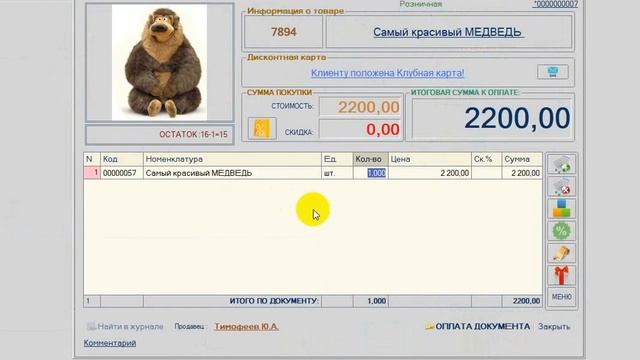The height and width of the screenshot is (360, 640).
Task: Click the row number 1 cell
Action: click(92, 173)
